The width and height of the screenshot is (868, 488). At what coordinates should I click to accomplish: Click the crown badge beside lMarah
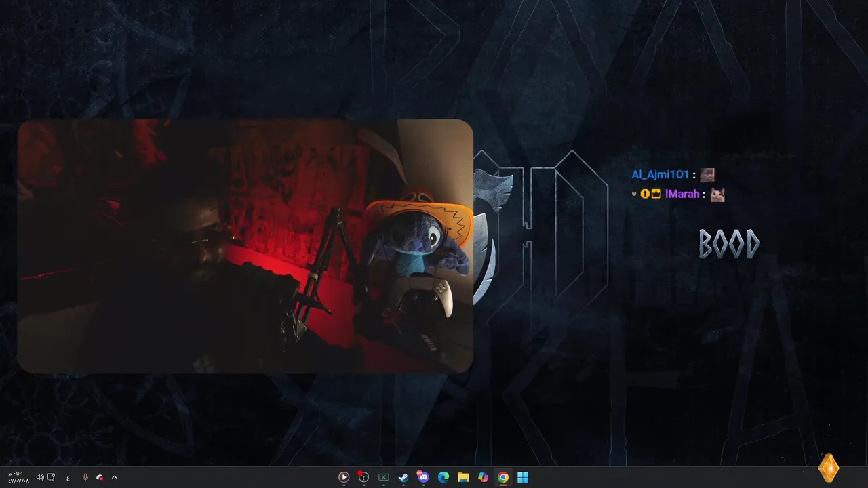coord(656,195)
